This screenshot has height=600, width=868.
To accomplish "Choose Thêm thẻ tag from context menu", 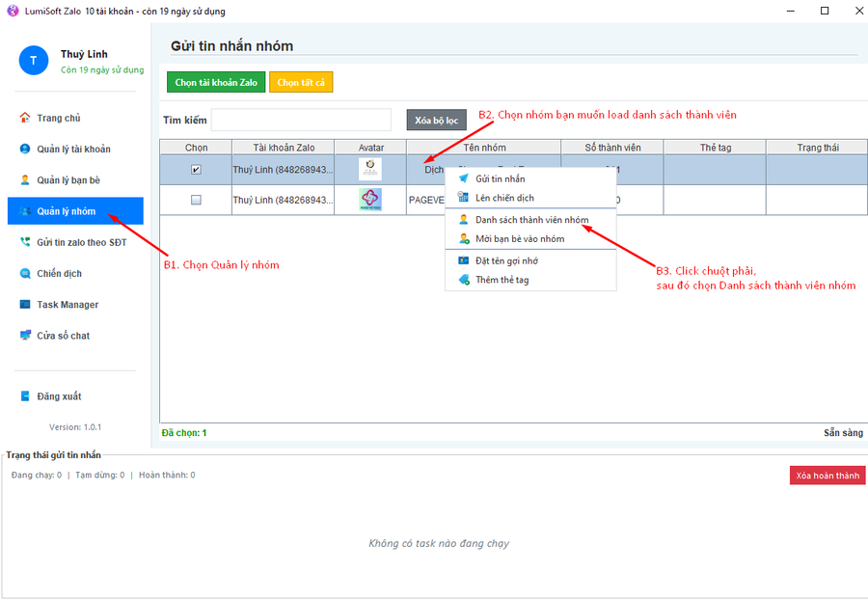I will point(502,280).
